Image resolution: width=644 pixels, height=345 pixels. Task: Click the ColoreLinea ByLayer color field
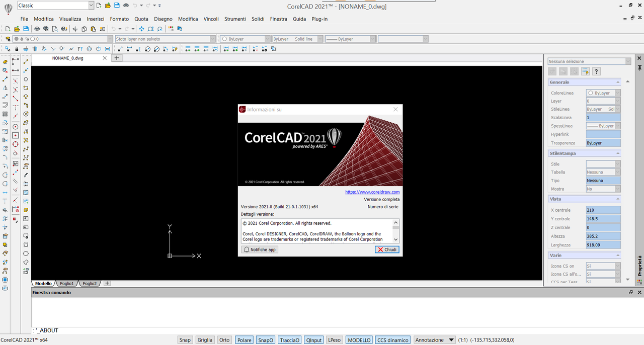[603, 93]
